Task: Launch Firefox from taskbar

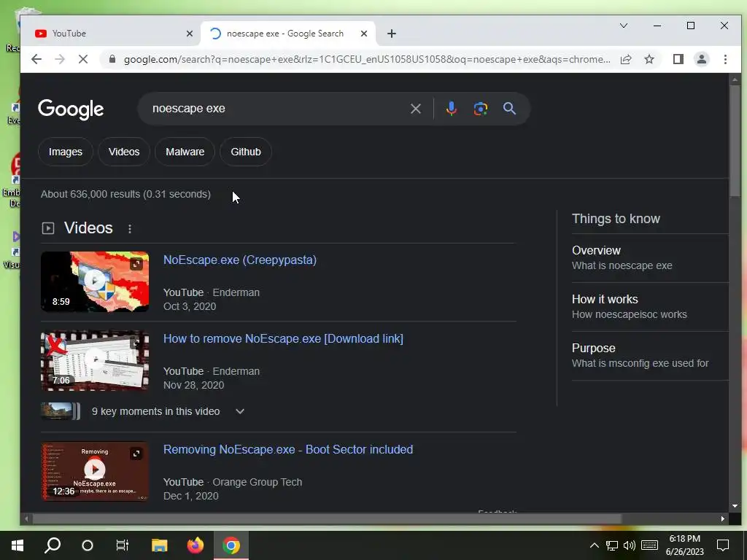Action: pos(196,545)
